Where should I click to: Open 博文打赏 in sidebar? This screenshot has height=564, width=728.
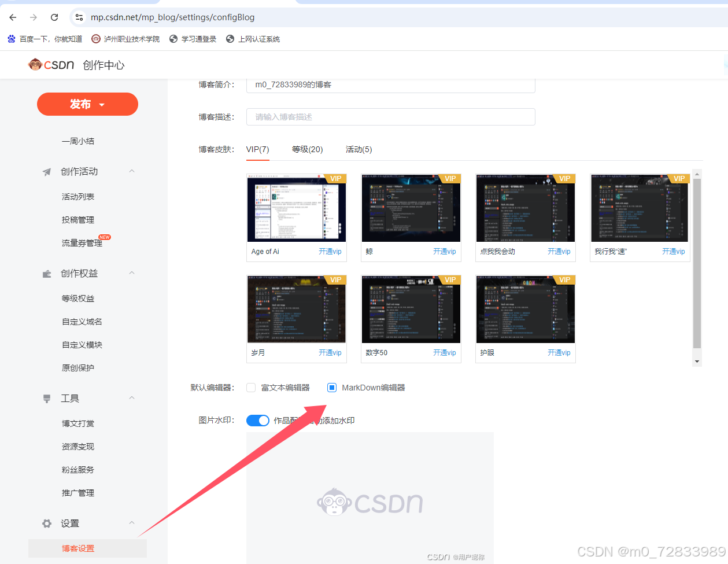point(78,423)
